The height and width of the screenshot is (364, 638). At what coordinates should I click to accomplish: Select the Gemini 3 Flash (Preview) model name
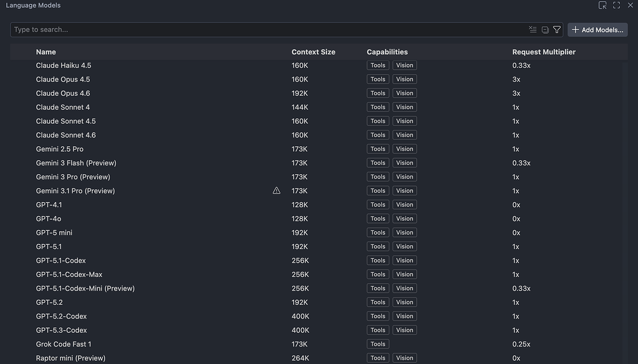76,163
